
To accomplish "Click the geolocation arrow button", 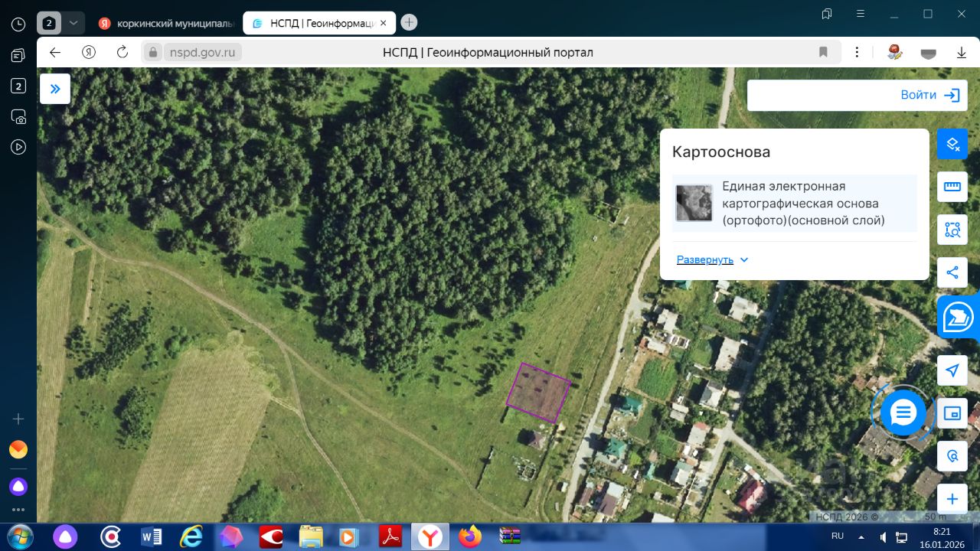I will (952, 370).
